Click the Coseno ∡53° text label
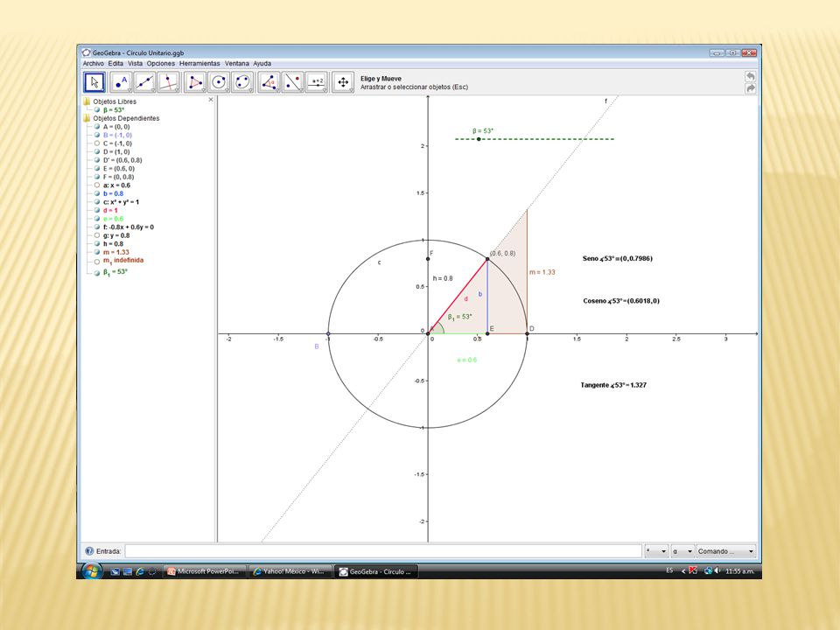The image size is (840, 630). pyautogui.click(x=621, y=300)
